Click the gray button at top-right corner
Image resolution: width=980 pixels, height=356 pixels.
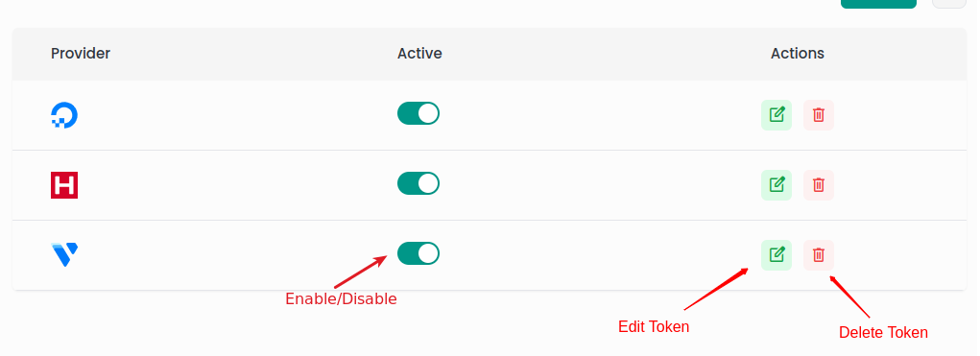click(x=948, y=4)
